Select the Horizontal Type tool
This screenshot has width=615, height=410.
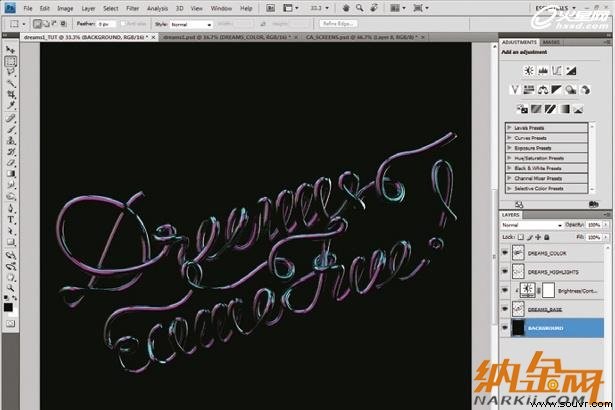[11, 220]
